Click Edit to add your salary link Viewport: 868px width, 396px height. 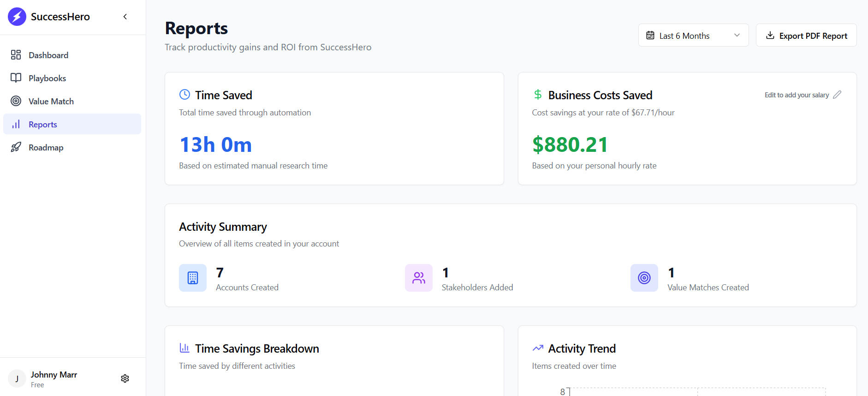pos(797,95)
